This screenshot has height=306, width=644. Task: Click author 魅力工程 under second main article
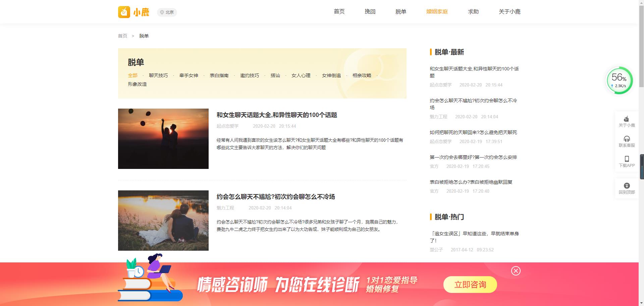[225, 208]
